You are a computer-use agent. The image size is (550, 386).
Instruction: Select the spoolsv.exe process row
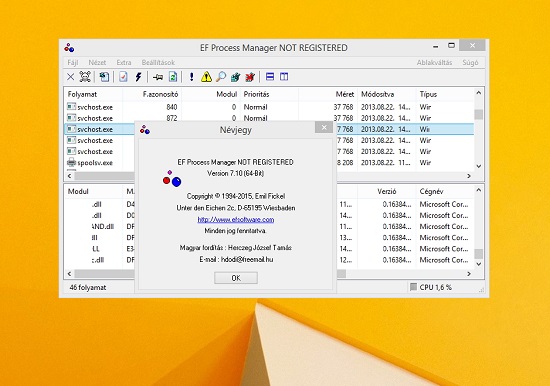tap(269, 163)
